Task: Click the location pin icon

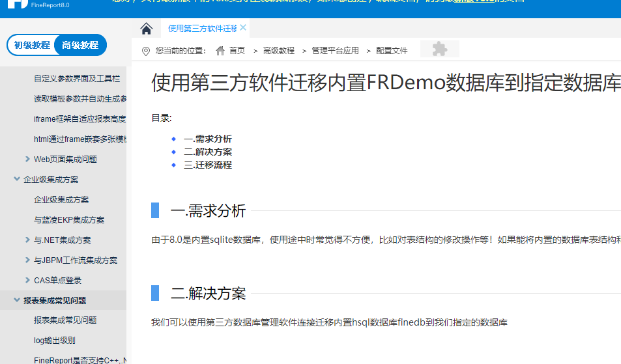Action: click(x=146, y=51)
